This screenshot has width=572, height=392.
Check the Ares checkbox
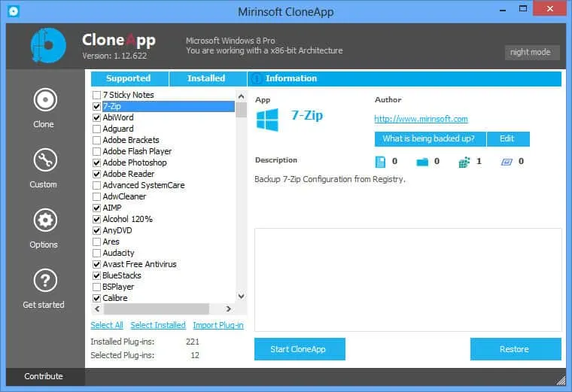coord(96,242)
